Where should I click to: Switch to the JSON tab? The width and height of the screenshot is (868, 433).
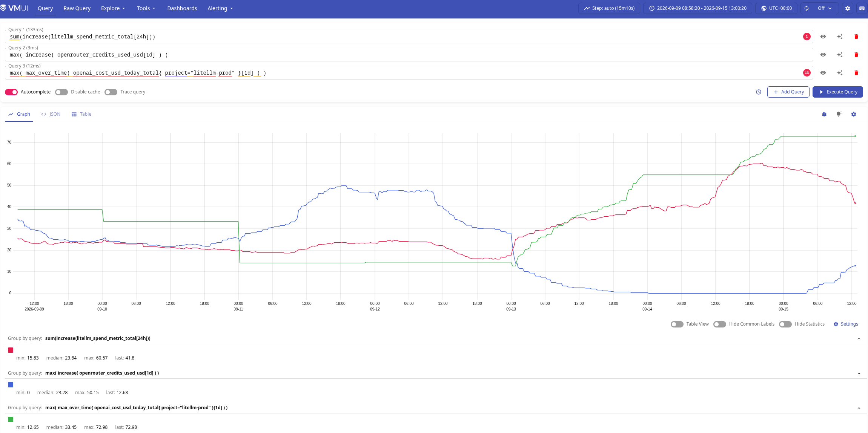pyautogui.click(x=51, y=114)
